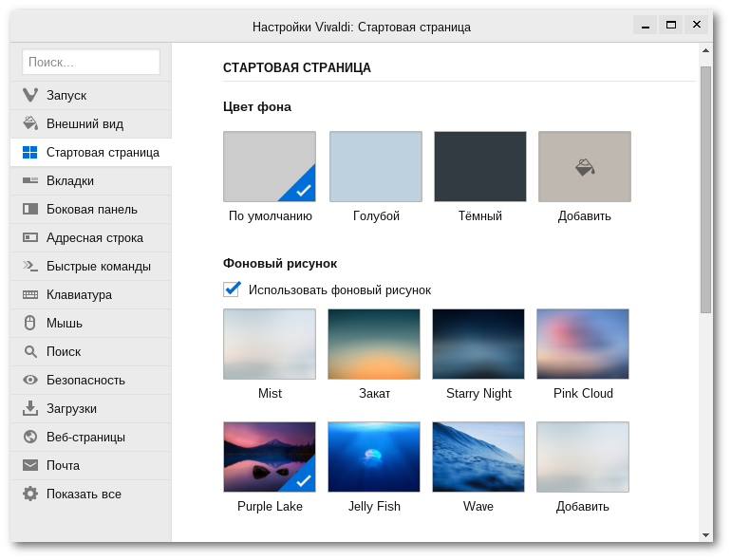Click the scrollbar down arrow

[x=705, y=534]
